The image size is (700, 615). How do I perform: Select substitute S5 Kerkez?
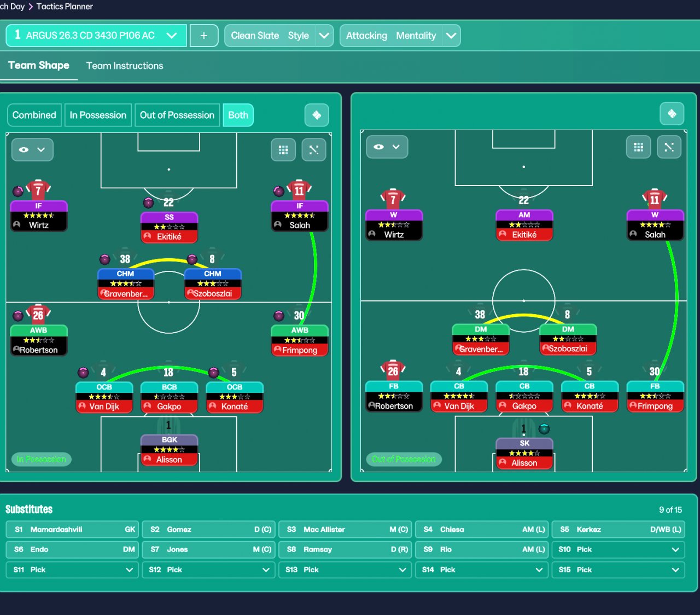[x=619, y=529]
